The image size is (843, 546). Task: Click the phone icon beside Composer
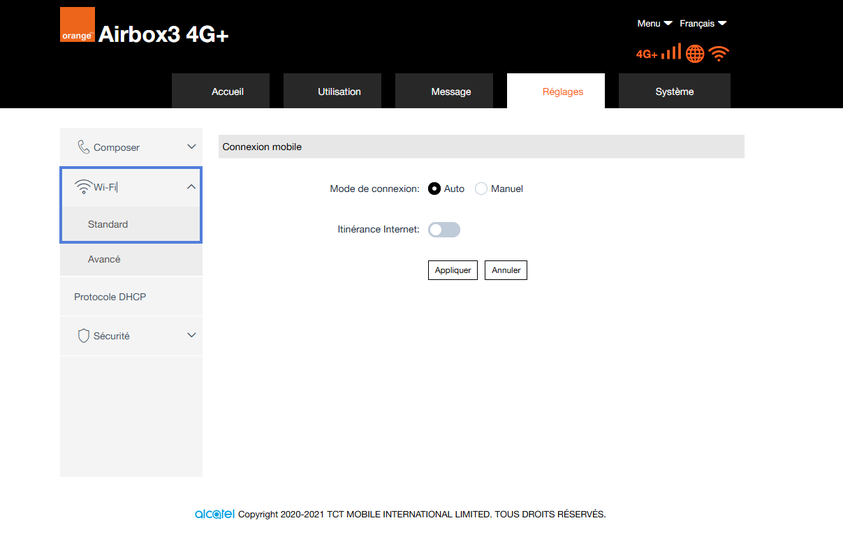[x=83, y=147]
